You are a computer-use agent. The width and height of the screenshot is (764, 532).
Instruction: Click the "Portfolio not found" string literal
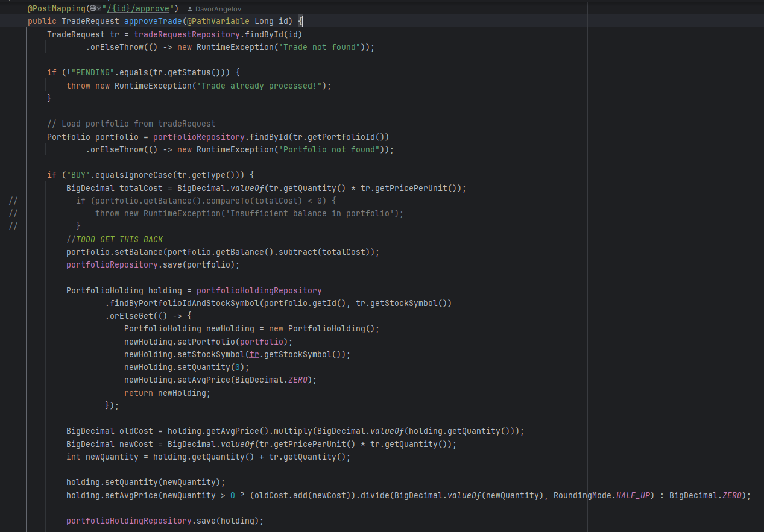(331, 149)
